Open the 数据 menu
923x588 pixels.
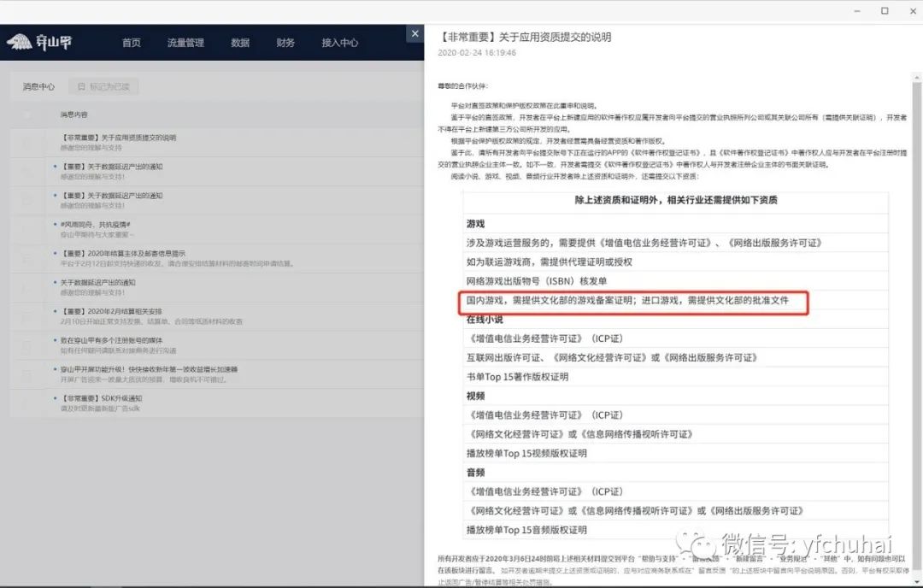point(240,41)
